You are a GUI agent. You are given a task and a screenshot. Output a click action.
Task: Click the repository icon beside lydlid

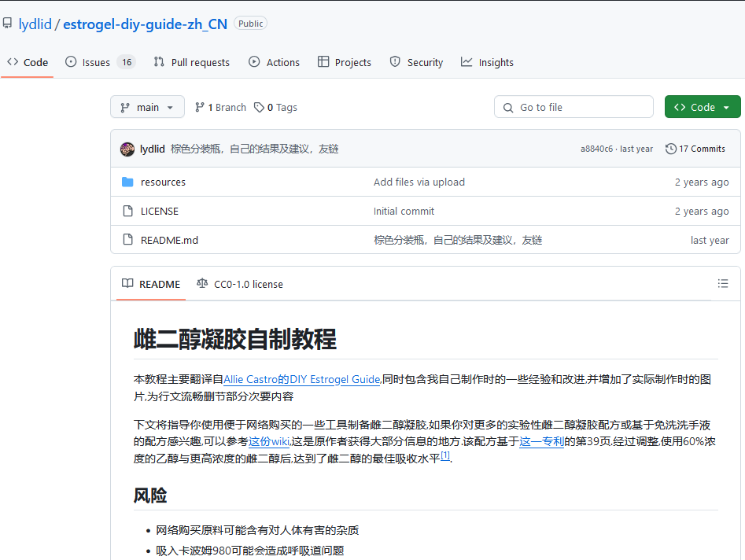[x=7, y=24]
